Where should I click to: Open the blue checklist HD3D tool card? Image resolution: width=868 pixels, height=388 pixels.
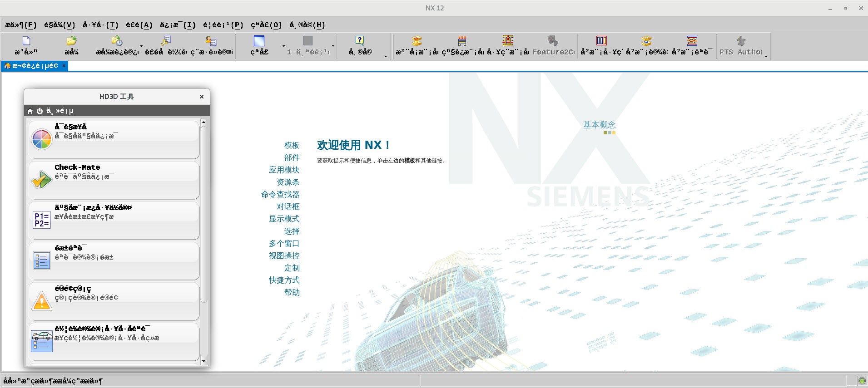pos(114,261)
